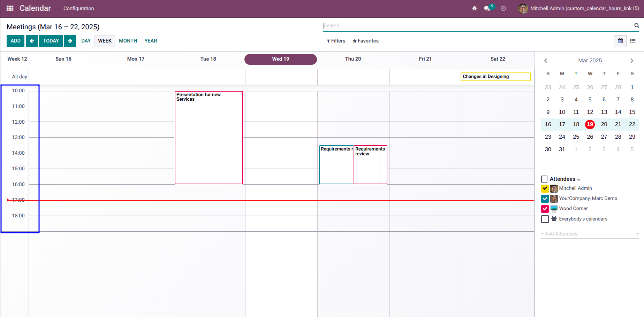Switch to MONTH view tab
This screenshot has height=317, width=644.
[x=128, y=41]
